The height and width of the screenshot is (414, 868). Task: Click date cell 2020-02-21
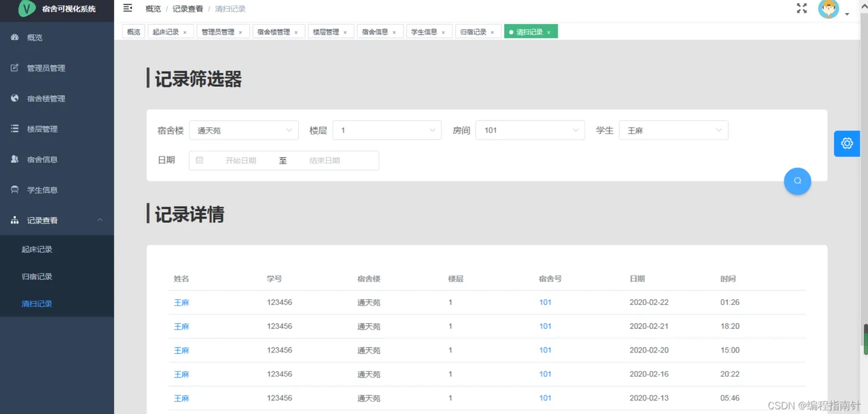649,326
